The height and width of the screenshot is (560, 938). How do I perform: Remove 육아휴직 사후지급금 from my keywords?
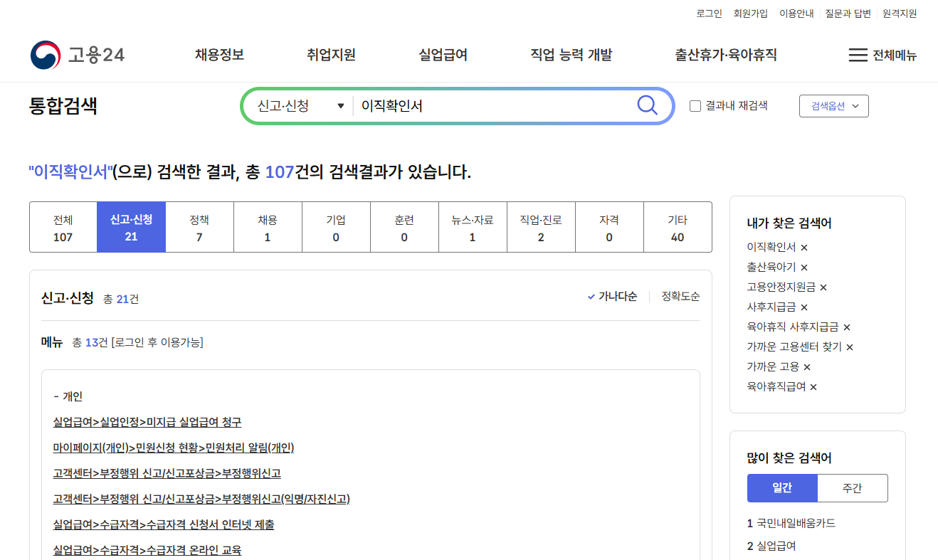[x=847, y=327]
